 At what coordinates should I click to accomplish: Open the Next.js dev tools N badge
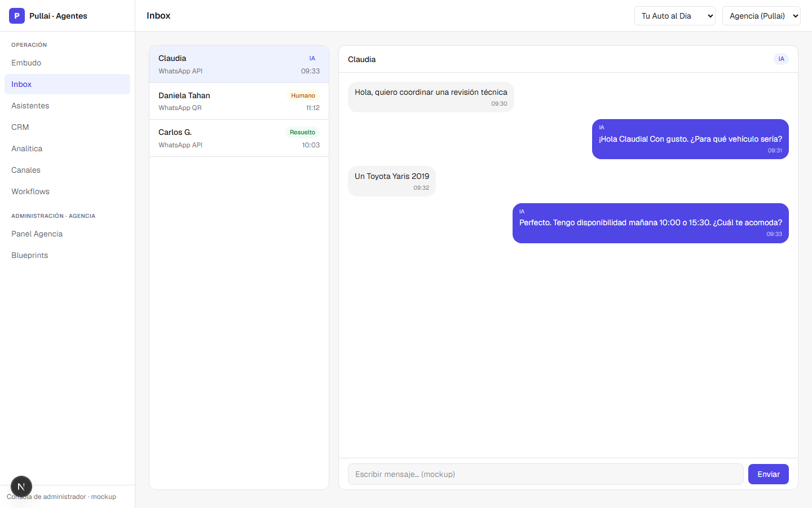click(x=21, y=487)
